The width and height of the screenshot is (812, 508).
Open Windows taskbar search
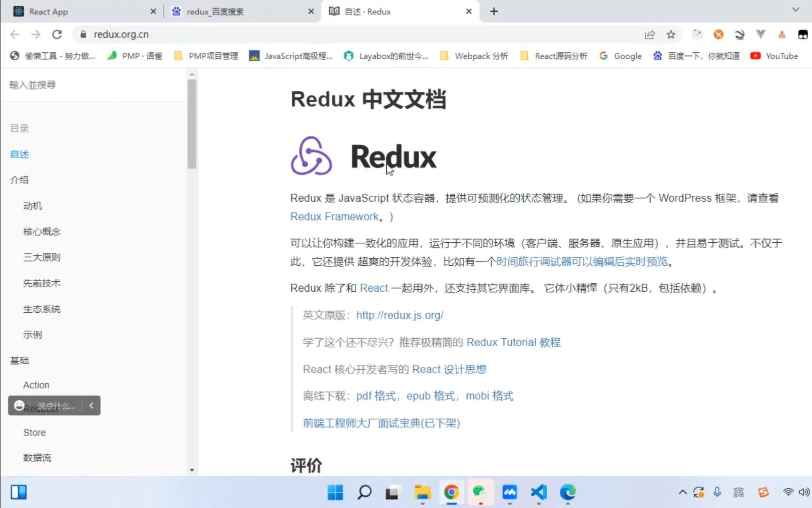coord(364,492)
